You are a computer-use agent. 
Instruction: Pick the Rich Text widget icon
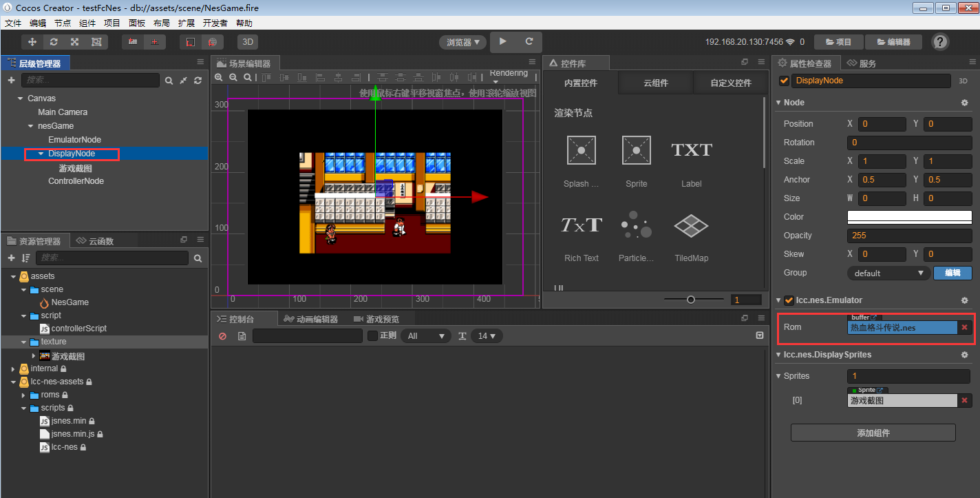582,225
